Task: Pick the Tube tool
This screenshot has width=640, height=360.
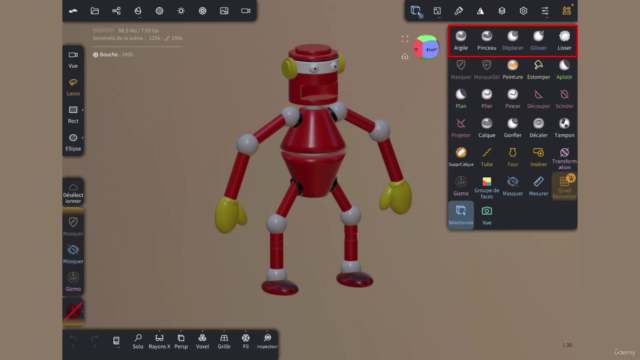Action: 487,157
